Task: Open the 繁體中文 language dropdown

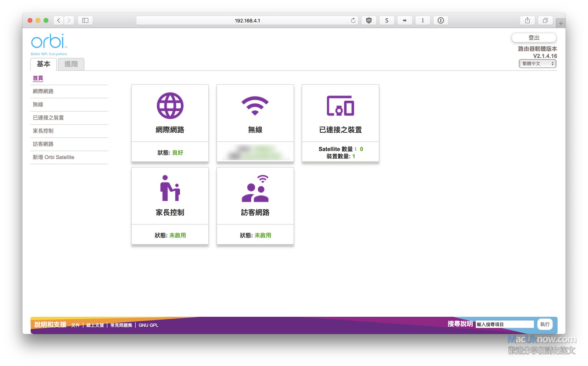Action: click(x=537, y=64)
